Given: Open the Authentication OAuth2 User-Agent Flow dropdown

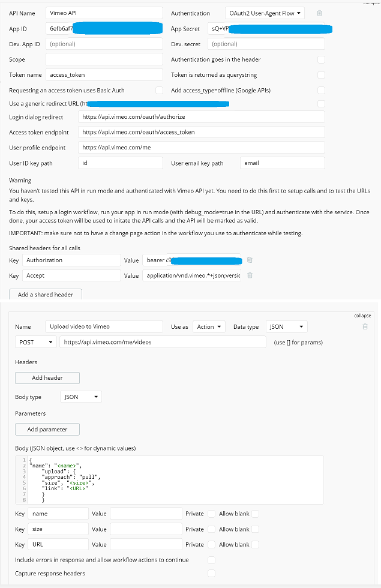Looking at the screenshot, I should pyautogui.click(x=265, y=13).
